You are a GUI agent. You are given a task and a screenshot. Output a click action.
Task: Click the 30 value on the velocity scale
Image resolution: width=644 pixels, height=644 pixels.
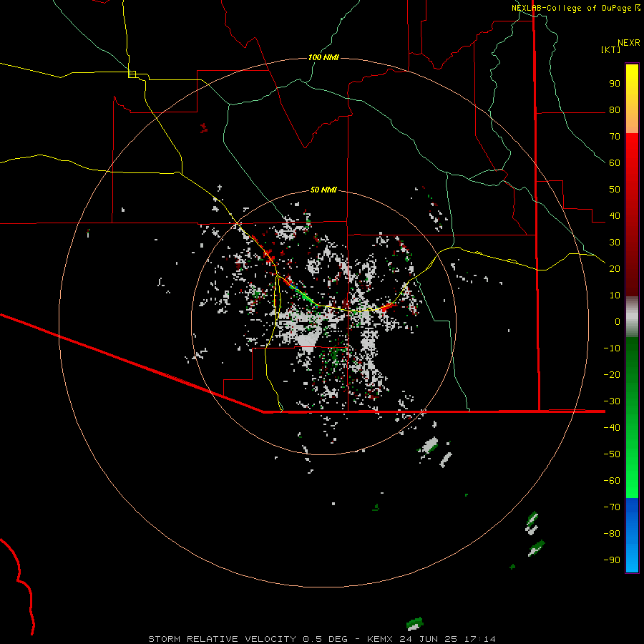[615, 243]
